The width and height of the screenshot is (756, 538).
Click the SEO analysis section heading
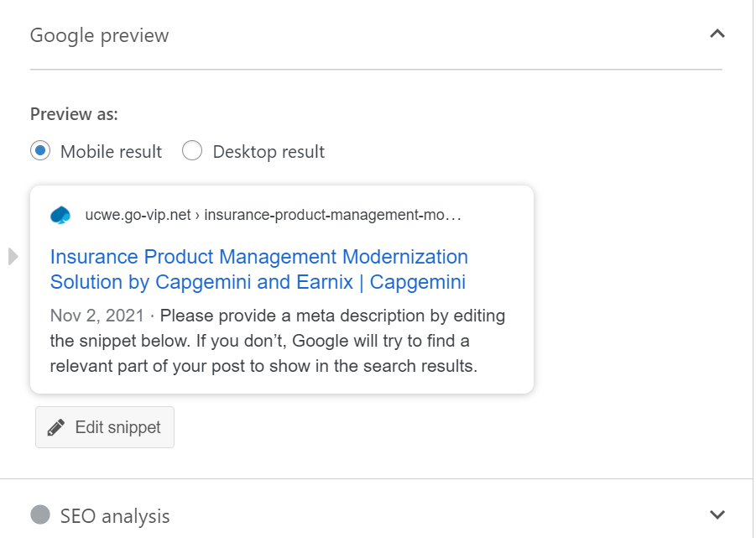(x=115, y=515)
